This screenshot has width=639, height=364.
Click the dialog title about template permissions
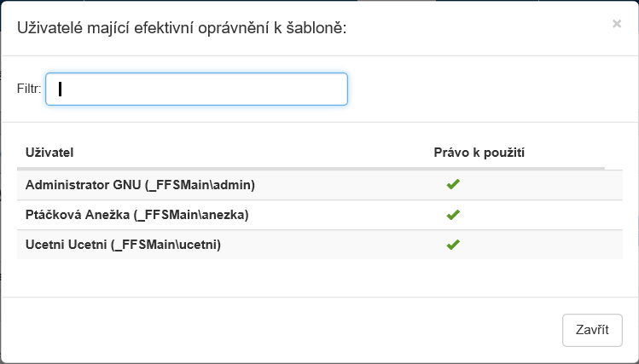pyautogui.click(x=181, y=28)
